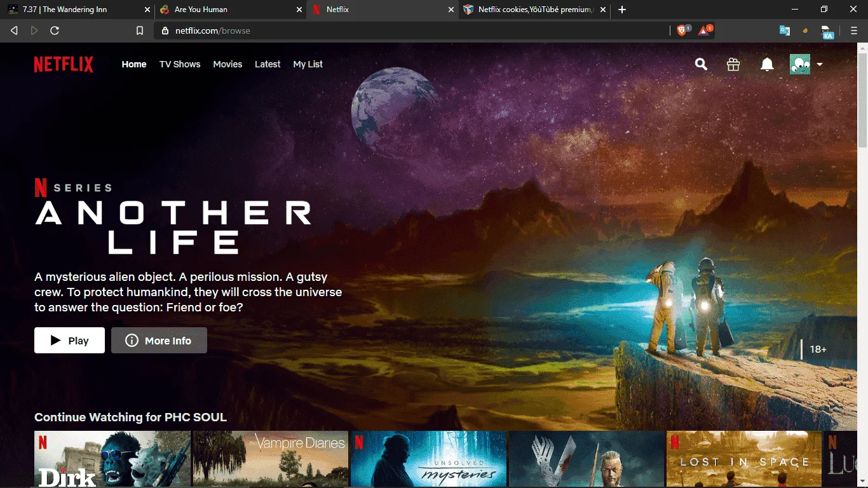Image resolution: width=868 pixels, height=488 pixels.
Task: Click the netflix.com/browse address bar
Action: [412, 30]
